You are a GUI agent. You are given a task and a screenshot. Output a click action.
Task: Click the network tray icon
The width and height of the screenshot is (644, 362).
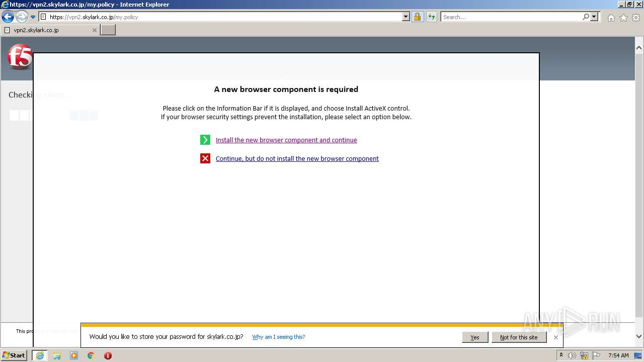coord(584,355)
